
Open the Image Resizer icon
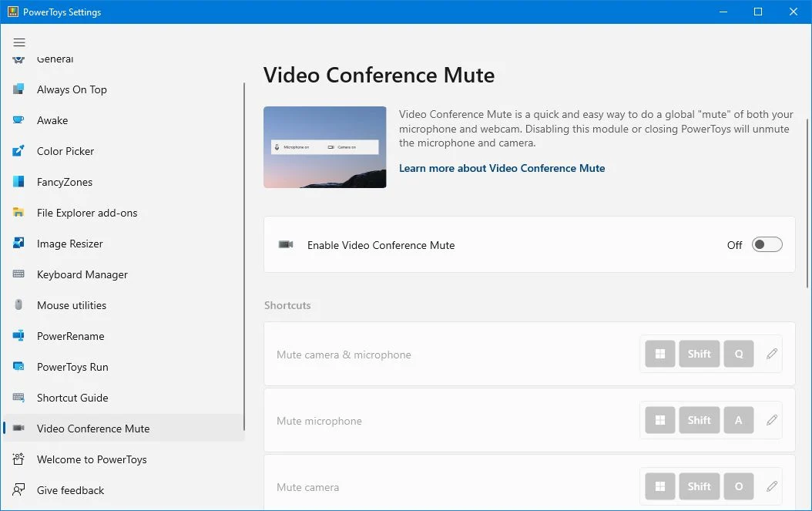(18, 243)
